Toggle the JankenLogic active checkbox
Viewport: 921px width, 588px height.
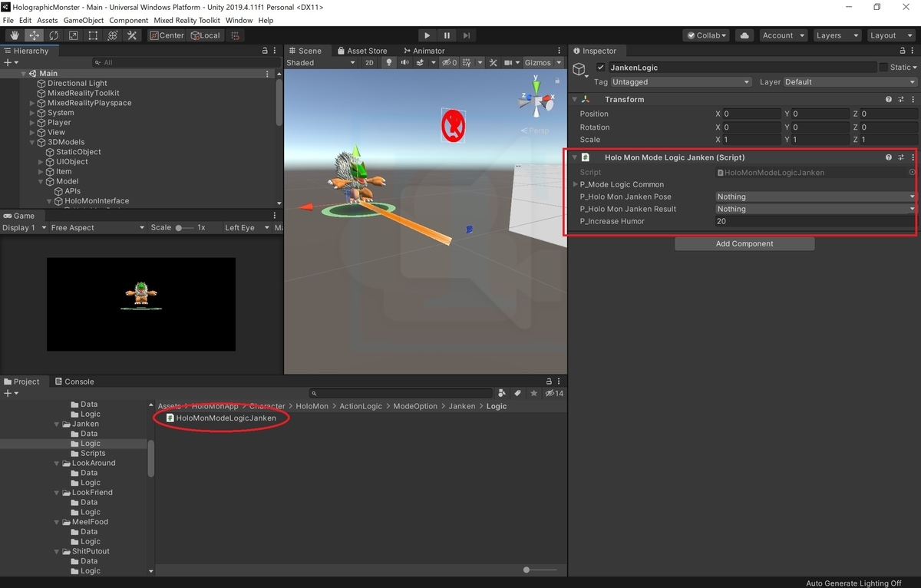point(601,68)
